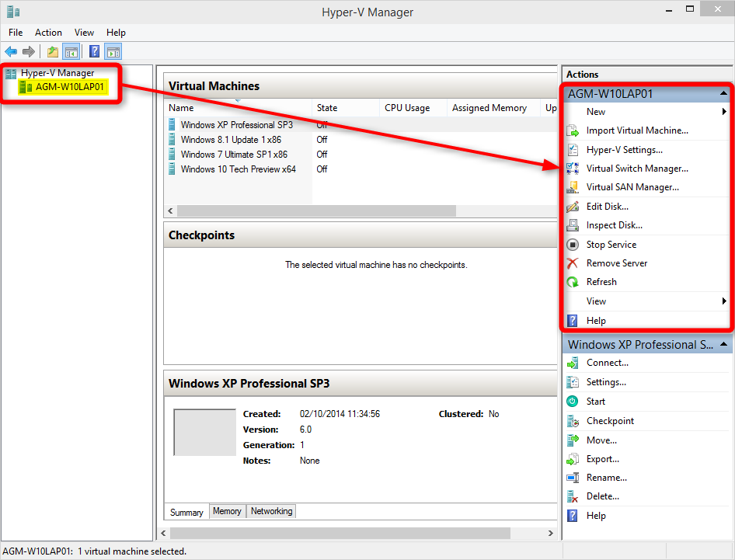Click the Inspect Disk icon
The width and height of the screenshot is (735, 560).
[573, 225]
